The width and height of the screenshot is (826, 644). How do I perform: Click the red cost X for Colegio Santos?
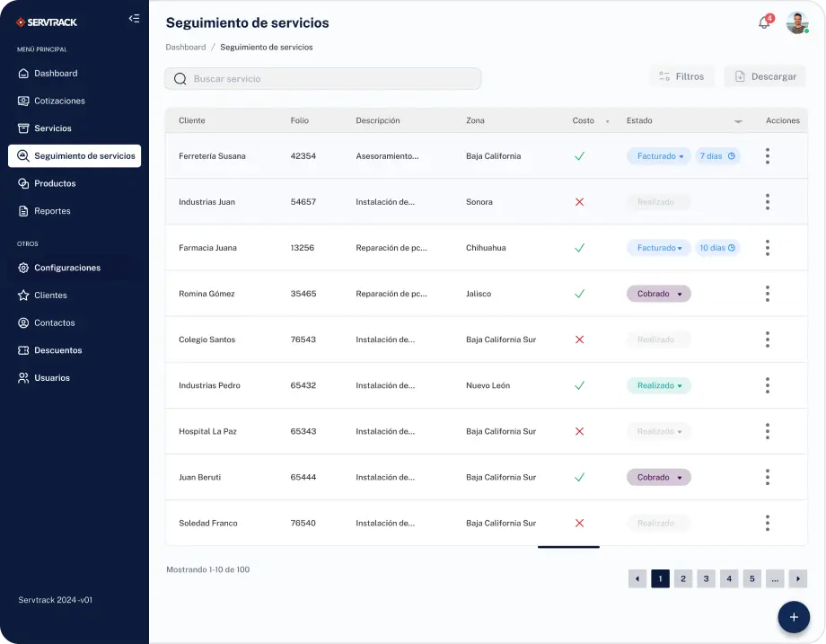tap(579, 340)
